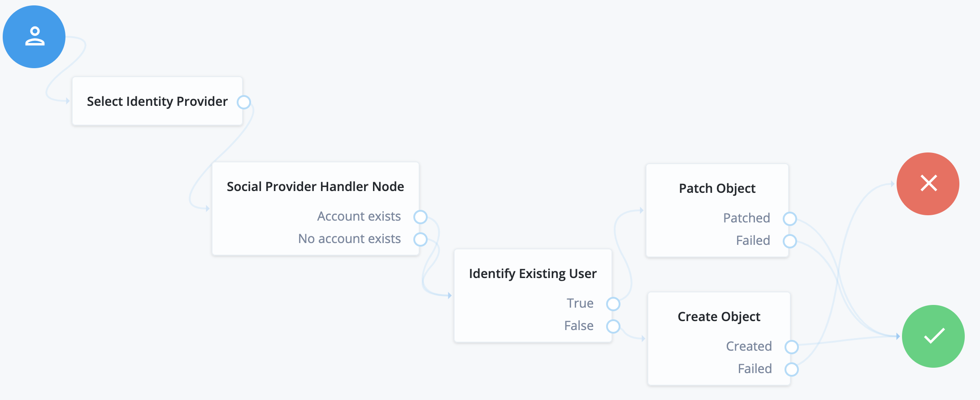The image size is (980, 400).
Task: Click the True outcome port
Action: [x=612, y=304]
